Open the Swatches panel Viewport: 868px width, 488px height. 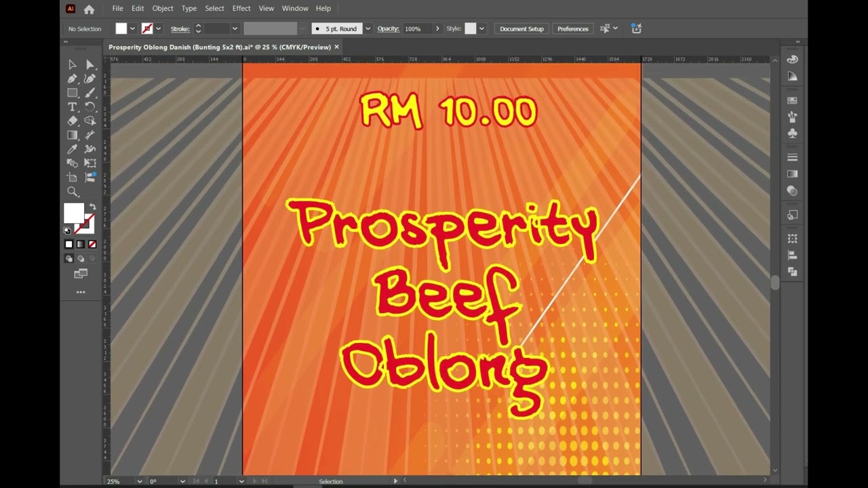click(792, 100)
